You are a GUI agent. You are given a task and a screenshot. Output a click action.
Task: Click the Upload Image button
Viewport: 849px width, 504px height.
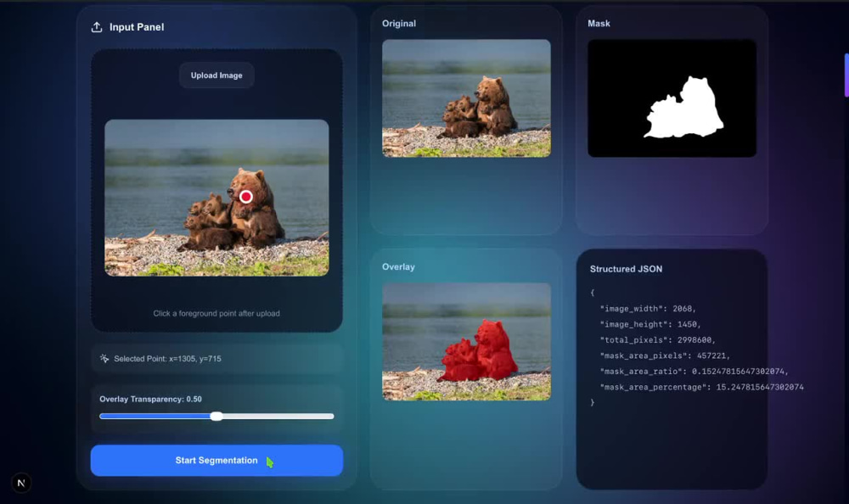(x=216, y=76)
